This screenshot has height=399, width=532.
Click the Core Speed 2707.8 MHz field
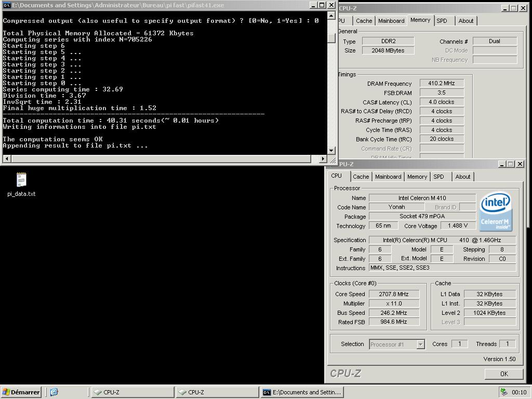(x=394, y=294)
